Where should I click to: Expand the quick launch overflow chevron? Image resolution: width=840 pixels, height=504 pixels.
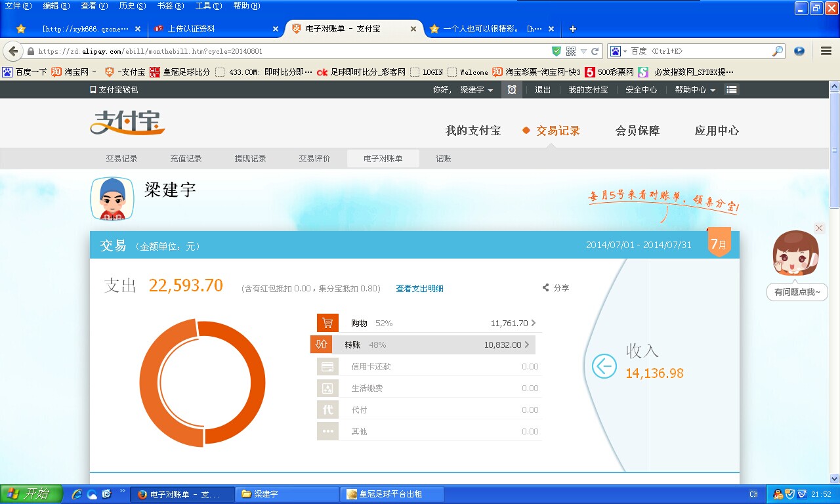coord(122,491)
